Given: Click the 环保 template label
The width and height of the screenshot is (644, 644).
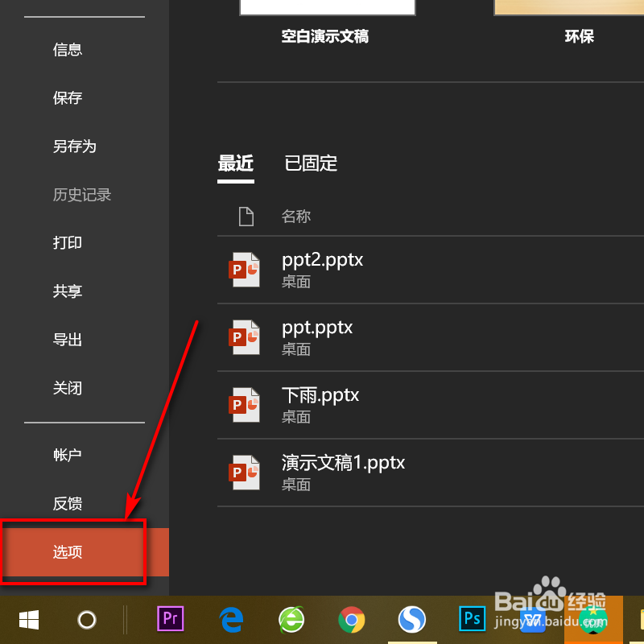Looking at the screenshot, I should coord(579,36).
